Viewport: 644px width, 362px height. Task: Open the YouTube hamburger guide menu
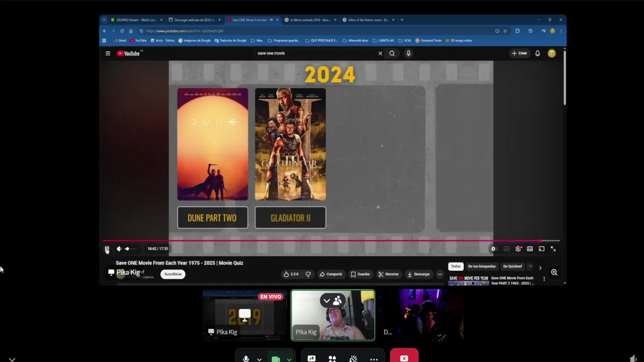[x=108, y=53]
